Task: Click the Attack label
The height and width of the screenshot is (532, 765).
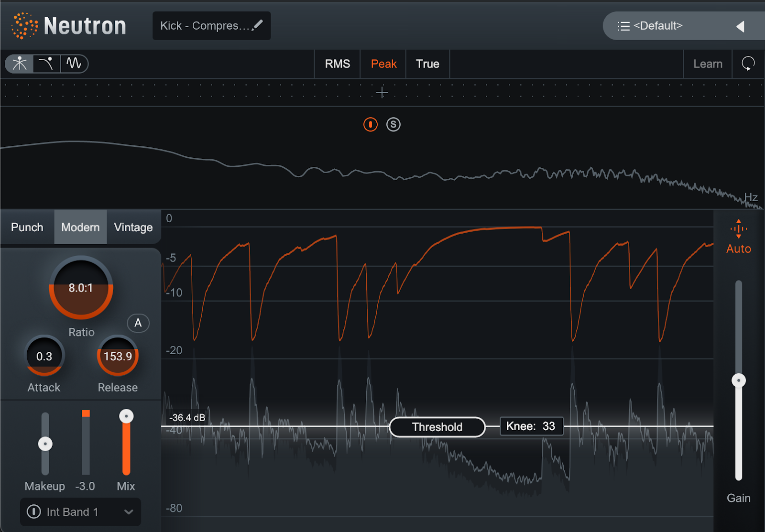Action: tap(44, 388)
